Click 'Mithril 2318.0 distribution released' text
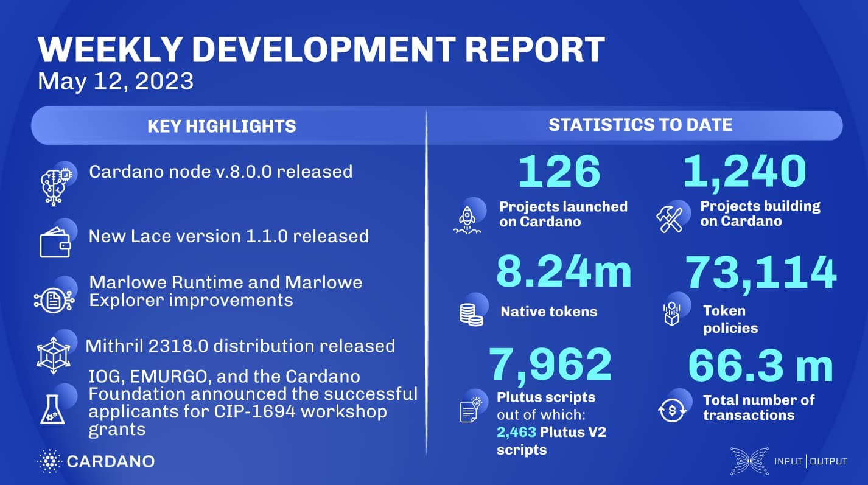This screenshot has height=485, width=868. pyautogui.click(x=240, y=346)
